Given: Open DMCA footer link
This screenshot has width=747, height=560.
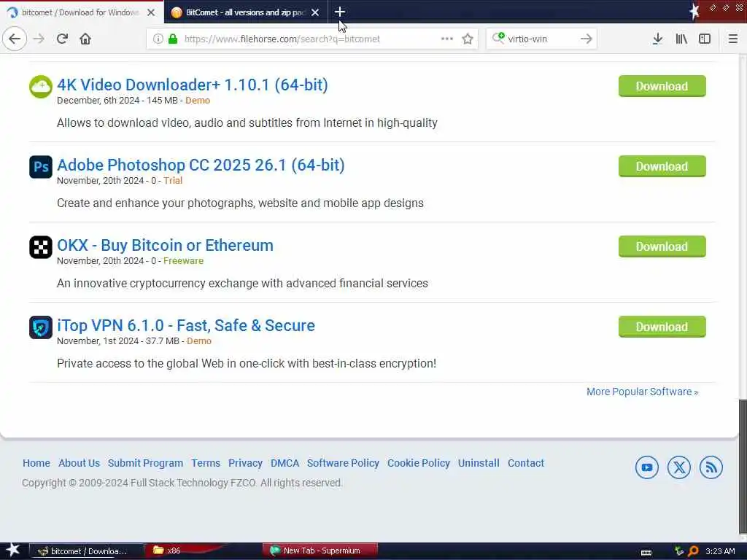Looking at the screenshot, I should (x=285, y=463).
